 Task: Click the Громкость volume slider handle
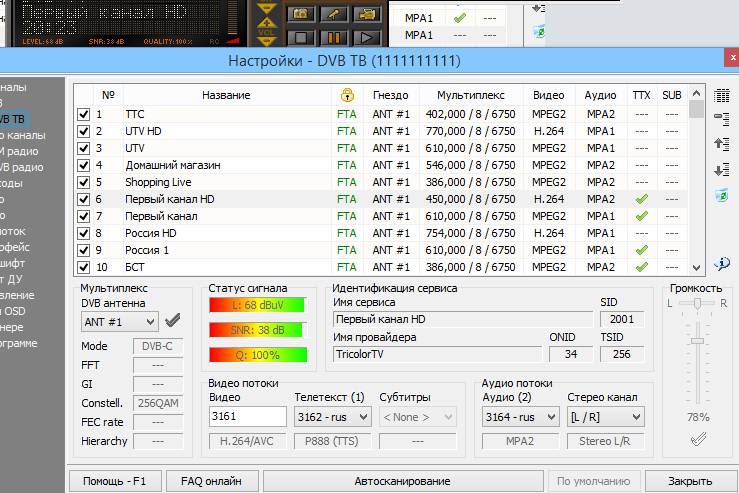coord(698,341)
